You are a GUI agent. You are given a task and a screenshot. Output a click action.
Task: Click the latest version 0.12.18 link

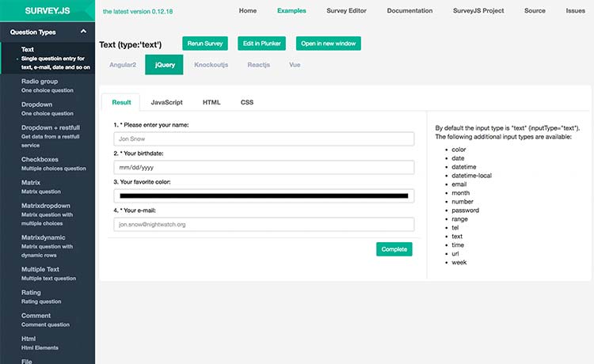pyautogui.click(x=138, y=11)
